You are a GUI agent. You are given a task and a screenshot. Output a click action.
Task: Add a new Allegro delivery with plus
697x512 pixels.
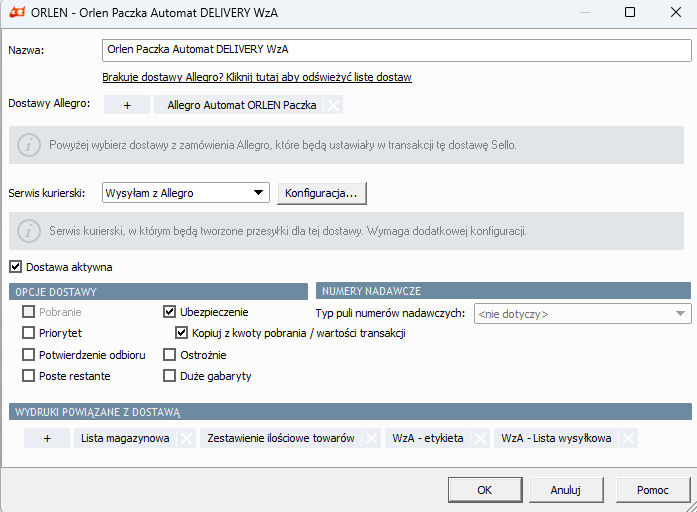[127, 105]
